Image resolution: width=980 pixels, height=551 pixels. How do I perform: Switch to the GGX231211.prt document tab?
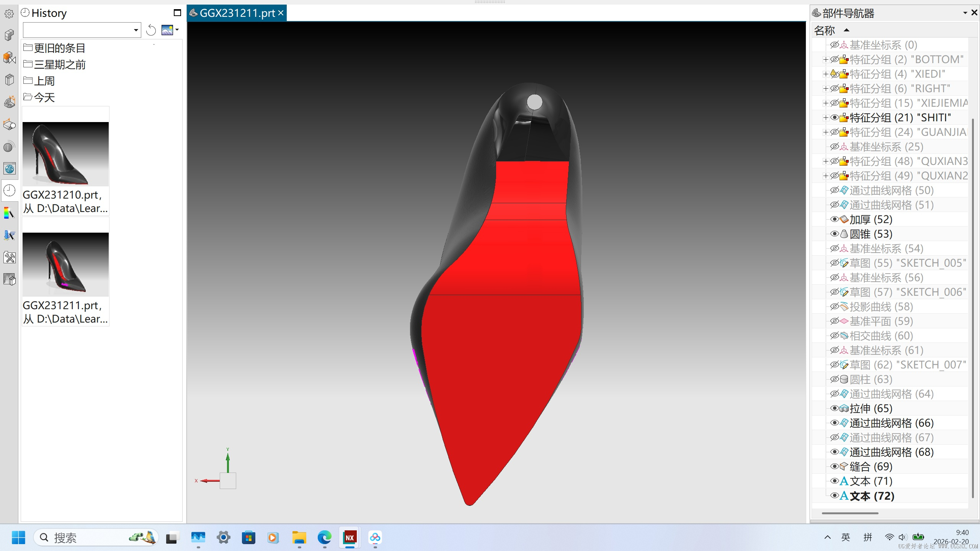click(237, 13)
